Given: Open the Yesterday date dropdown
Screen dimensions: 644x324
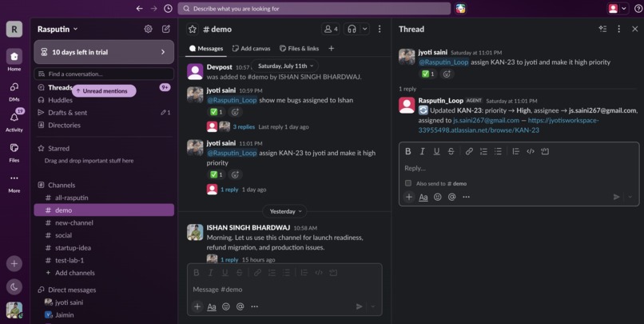Looking at the screenshot, I should tap(285, 211).
